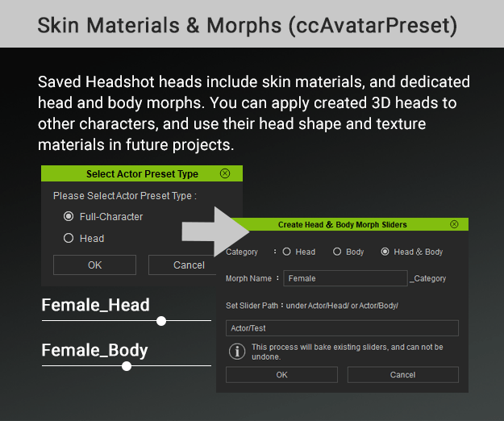The image size is (504, 421).
Task: Cancel the Create Head & Body Morph Sliders dialog
Action: pos(402,375)
